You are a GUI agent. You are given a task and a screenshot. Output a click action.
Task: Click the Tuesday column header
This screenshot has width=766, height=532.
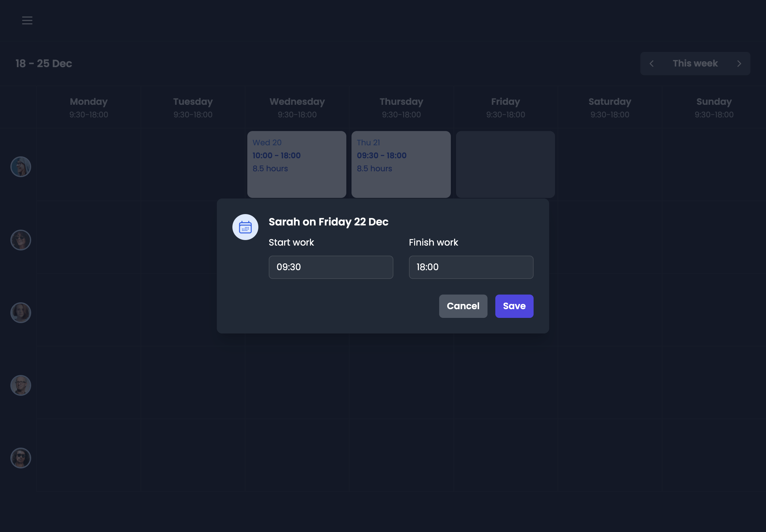point(193,107)
